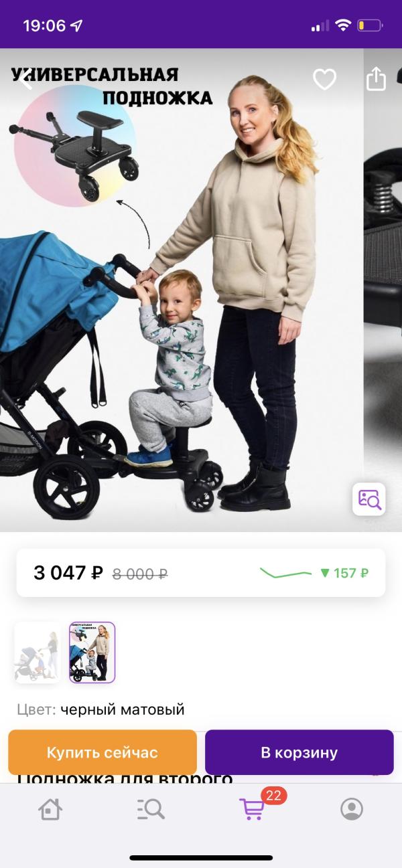Open the catalog search tab

point(151,810)
